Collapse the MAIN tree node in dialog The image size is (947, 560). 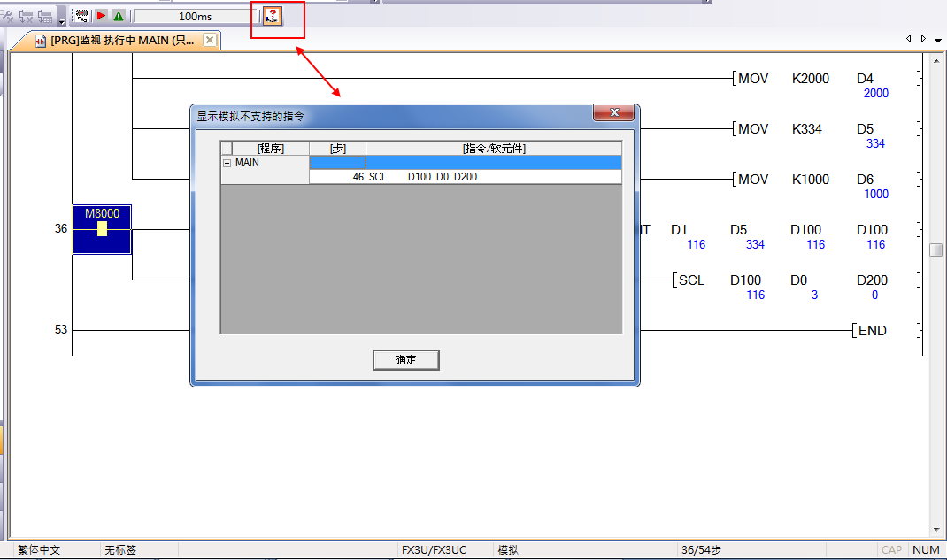(227, 163)
